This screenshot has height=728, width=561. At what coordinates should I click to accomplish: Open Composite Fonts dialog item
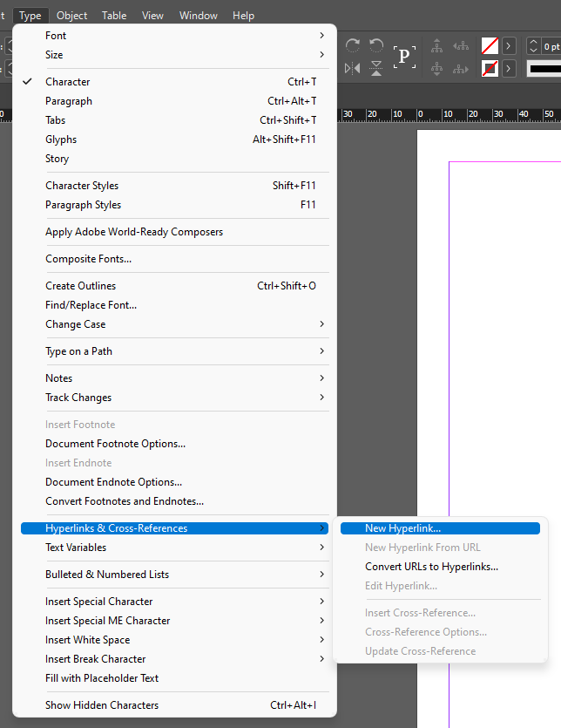click(175, 259)
